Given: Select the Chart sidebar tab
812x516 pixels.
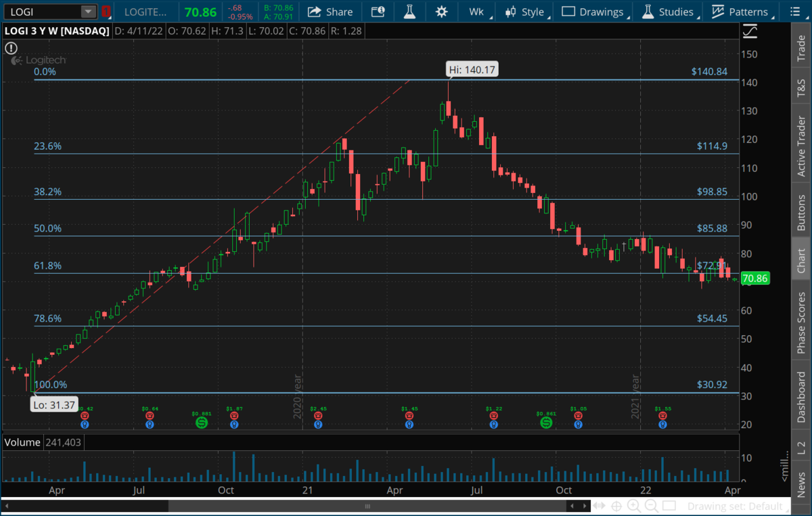Looking at the screenshot, I should [x=802, y=260].
